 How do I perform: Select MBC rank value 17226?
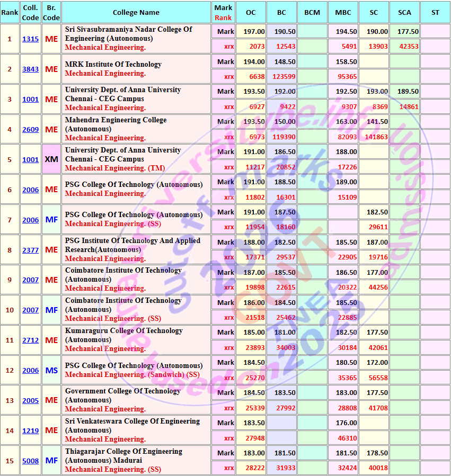coord(347,167)
